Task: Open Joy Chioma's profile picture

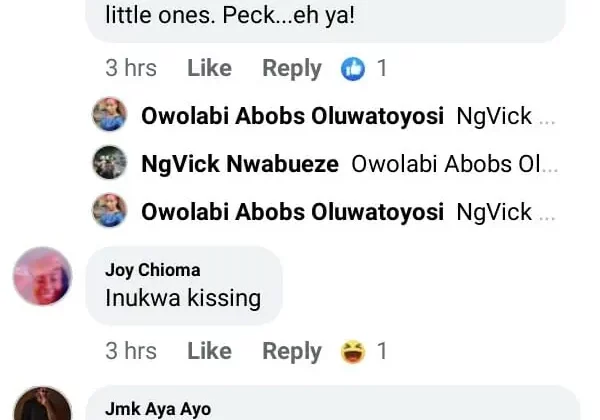Action: tap(42, 277)
